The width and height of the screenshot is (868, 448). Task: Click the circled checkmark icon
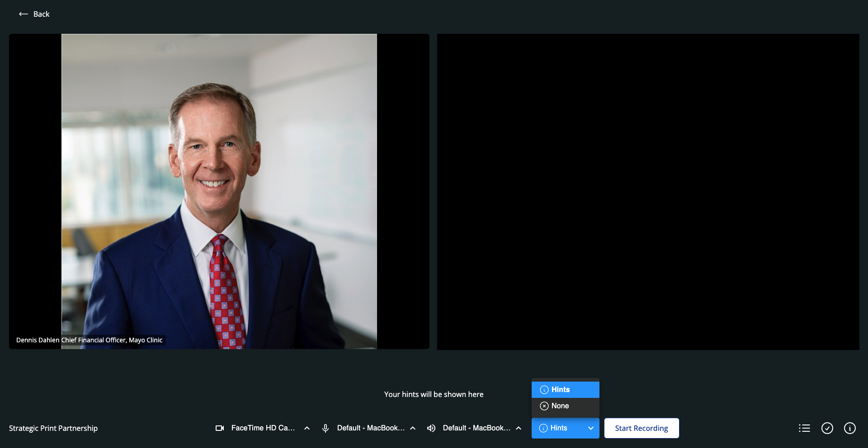827,428
